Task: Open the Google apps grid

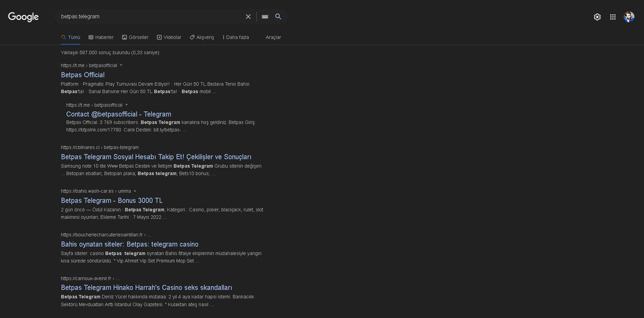Action: (613, 17)
